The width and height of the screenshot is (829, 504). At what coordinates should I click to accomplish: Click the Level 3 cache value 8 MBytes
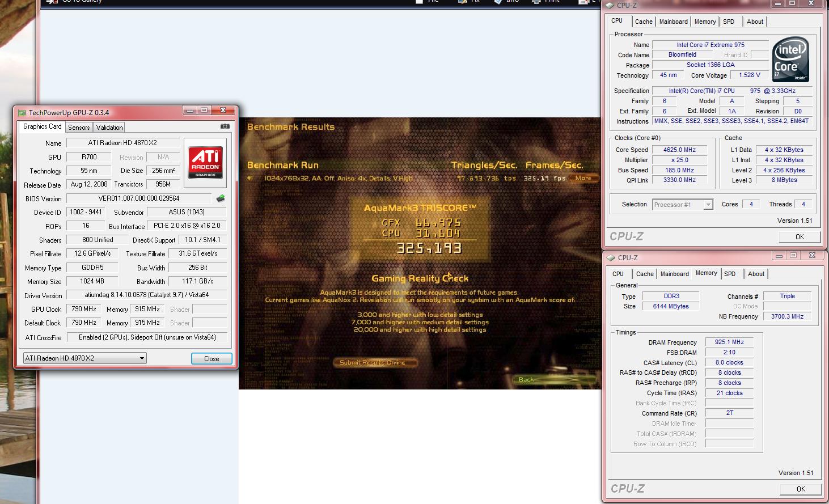click(x=784, y=180)
